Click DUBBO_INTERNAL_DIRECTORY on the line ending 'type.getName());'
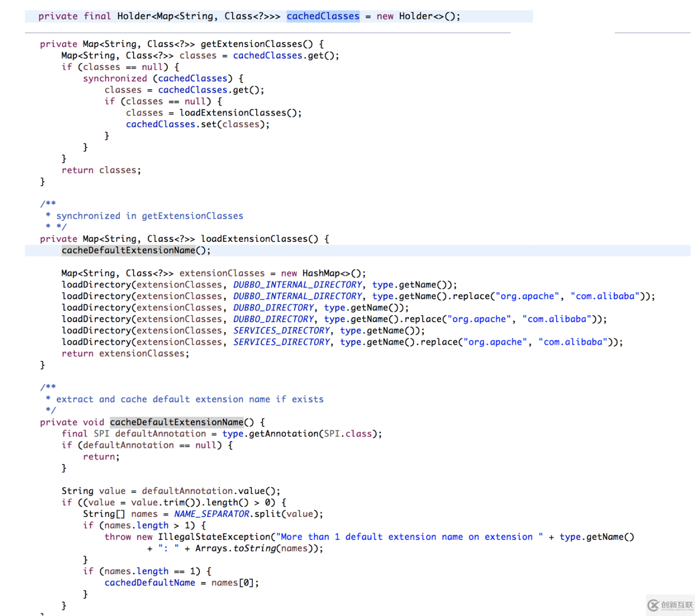The width and height of the screenshot is (695, 616). point(297,284)
